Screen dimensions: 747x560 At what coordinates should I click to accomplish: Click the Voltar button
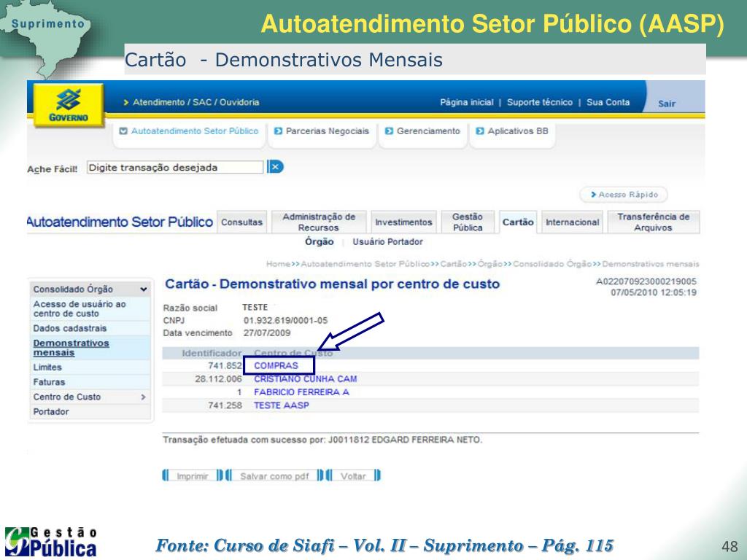tap(353, 475)
